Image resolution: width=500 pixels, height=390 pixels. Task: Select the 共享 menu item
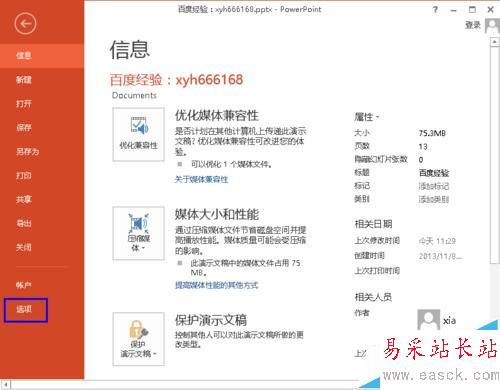point(42,200)
